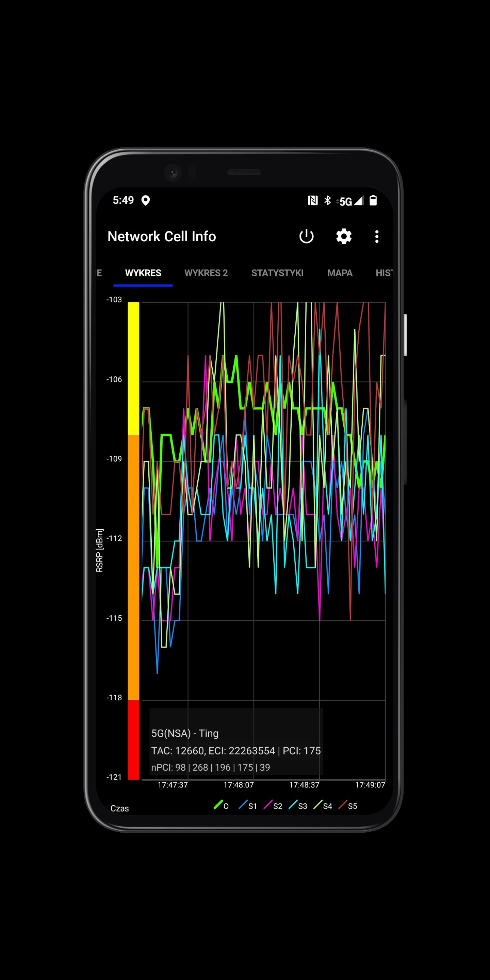Viewport: 490px width, 980px height.
Task: Open the STATYSTYKI tab
Action: [277, 273]
